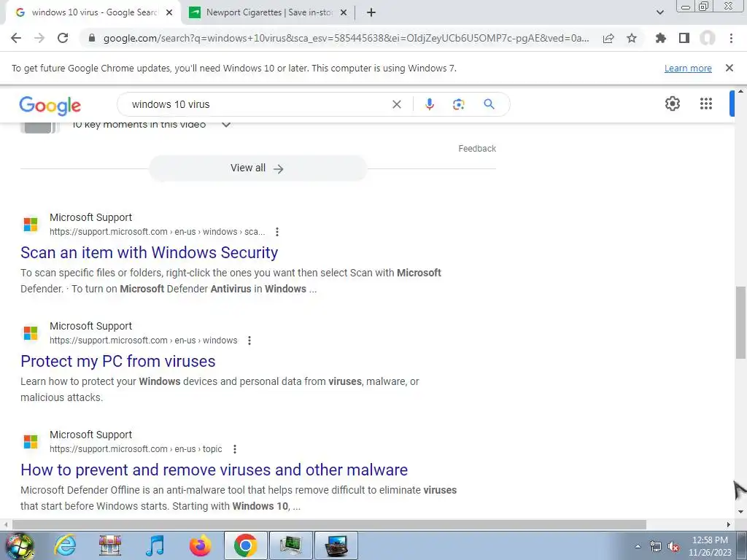Open the tab search dropdown arrow
The image size is (747, 560).
click(x=659, y=12)
